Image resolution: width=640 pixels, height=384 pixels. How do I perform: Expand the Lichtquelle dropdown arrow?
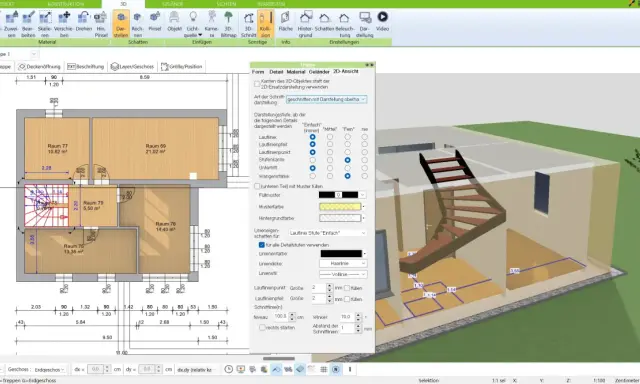tap(200, 35)
